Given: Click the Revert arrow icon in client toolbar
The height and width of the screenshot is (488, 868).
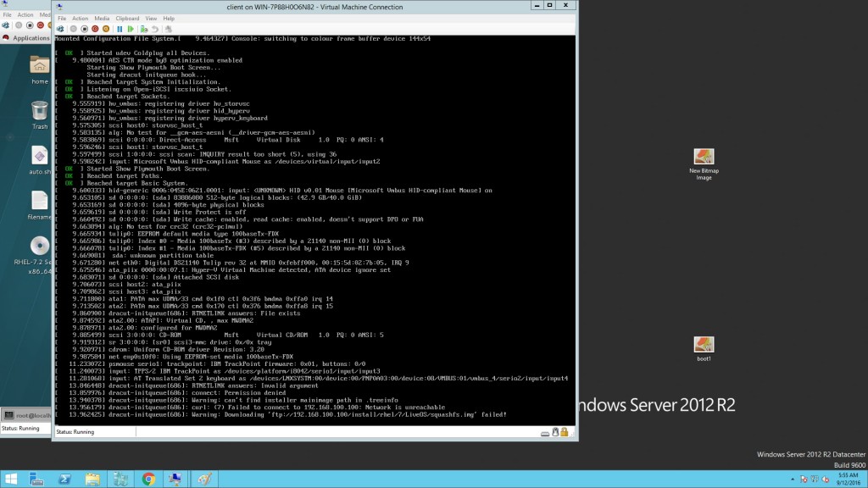Looking at the screenshot, I should [155, 29].
